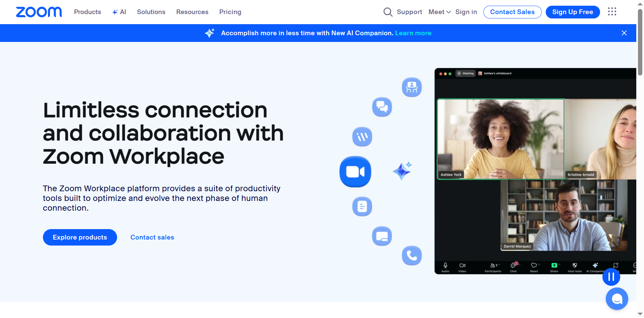Click Explore products button
The height and width of the screenshot is (318, 644).
click(x=80, y=237)
